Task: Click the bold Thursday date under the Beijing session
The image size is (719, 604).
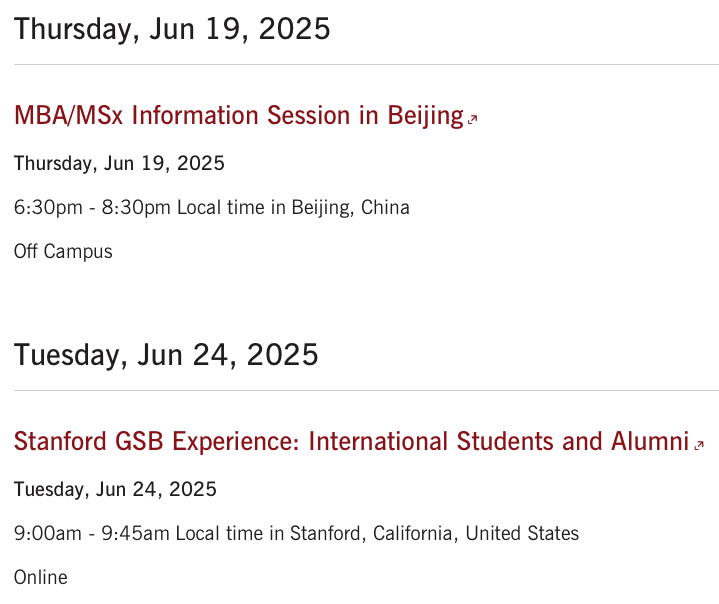Action: [119, 164]
